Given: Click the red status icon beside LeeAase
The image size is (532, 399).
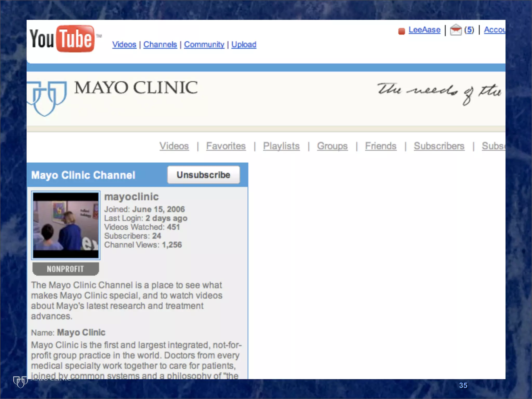Looking at the screenshot, I should (x=402, y=31).
